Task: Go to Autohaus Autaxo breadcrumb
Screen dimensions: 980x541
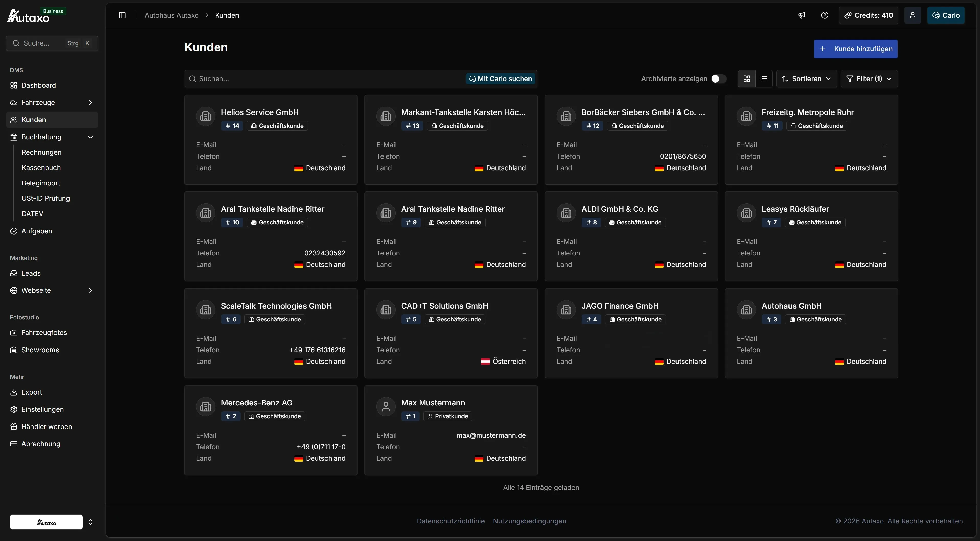Action: pyautogui.click(x=172, y=15)
